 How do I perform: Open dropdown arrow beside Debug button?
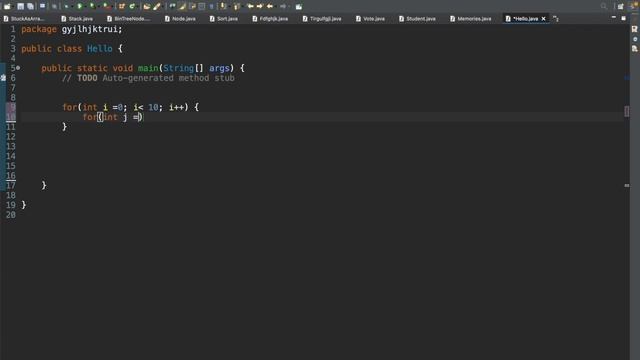[72, 7]
